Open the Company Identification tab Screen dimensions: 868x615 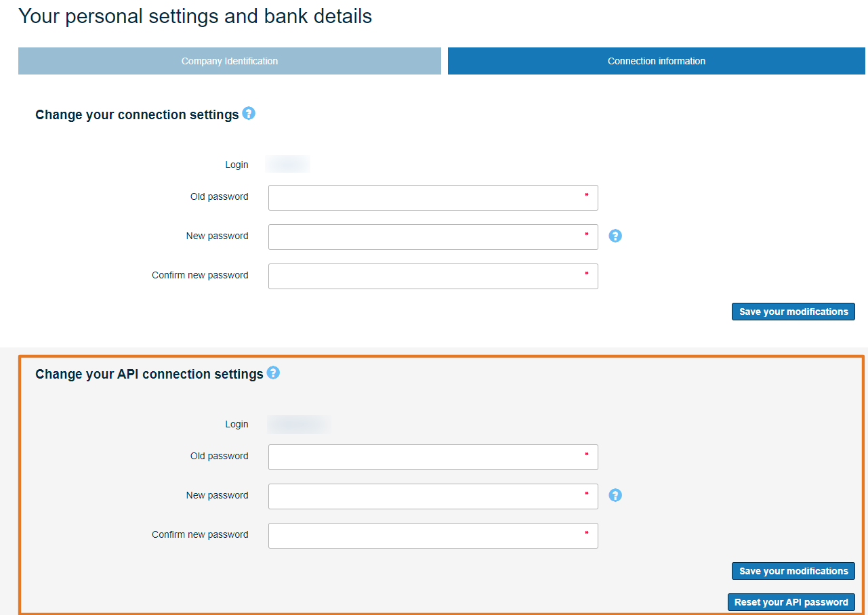tap(230, 61)
